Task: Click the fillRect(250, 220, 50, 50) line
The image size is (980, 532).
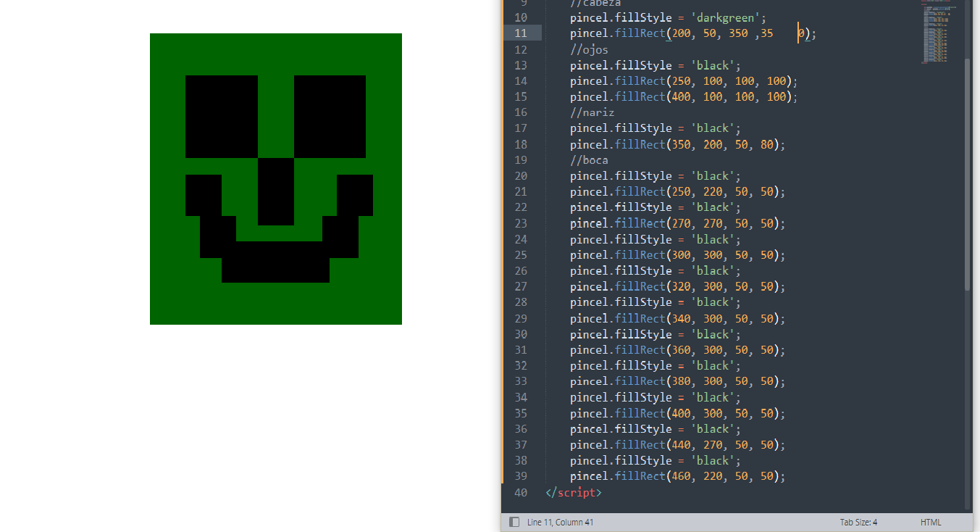Action: [x=677, y=192]
